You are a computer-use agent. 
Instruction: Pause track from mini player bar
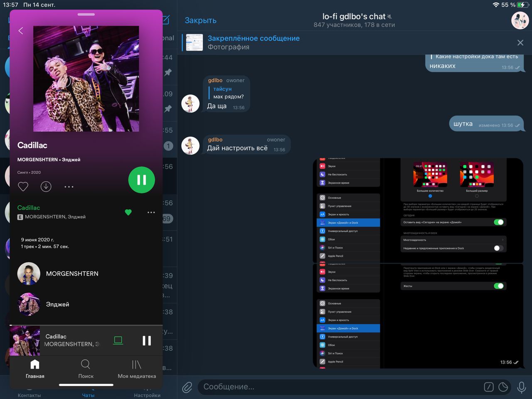(147, 340)
